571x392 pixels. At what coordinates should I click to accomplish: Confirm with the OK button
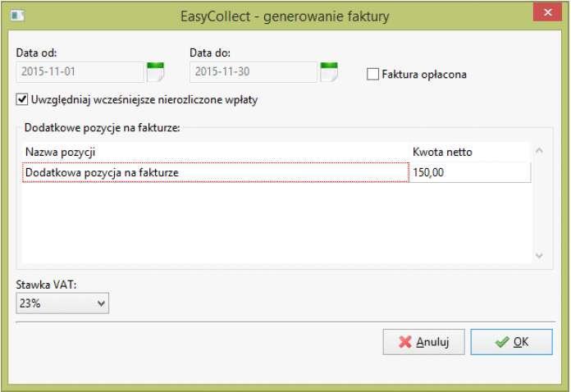[511, 342]
